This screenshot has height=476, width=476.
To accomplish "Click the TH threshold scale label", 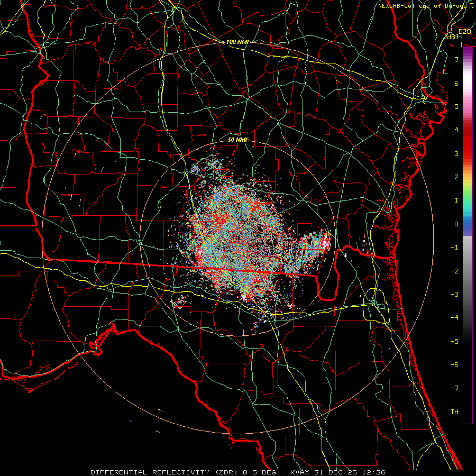I will (454, 412).
